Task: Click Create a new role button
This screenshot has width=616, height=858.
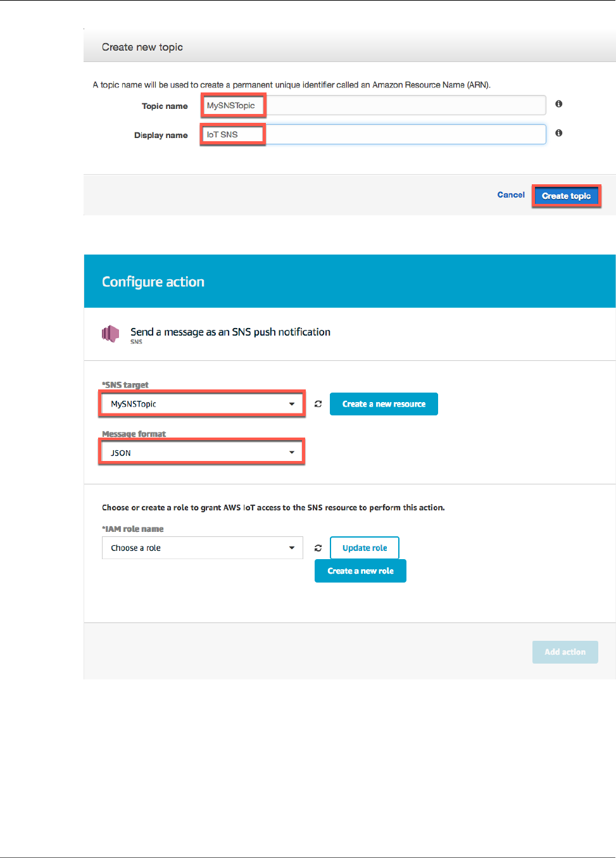Action: 360,571
